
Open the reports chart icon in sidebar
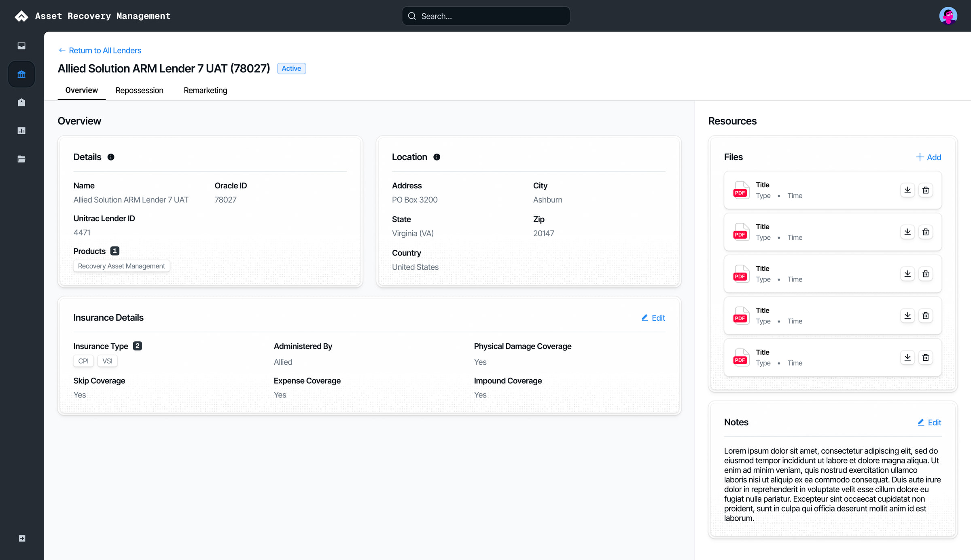click(21, 131)
